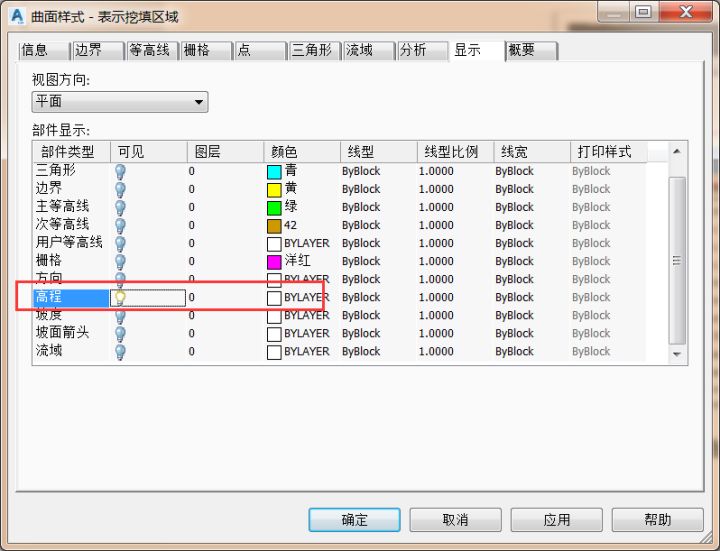
Task: Open the 视图方向 平面 dropdown
Action: pos(120,101)
